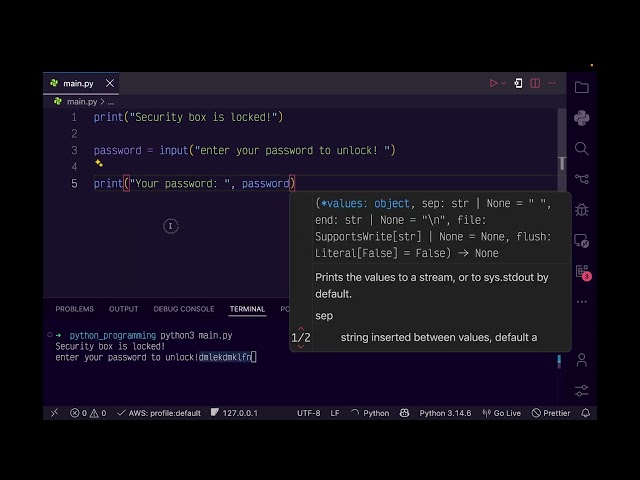Click the "Your password: " string on line 5
Image resolution: width=640 pixels, height=480 pixels.
coord(180,184)
